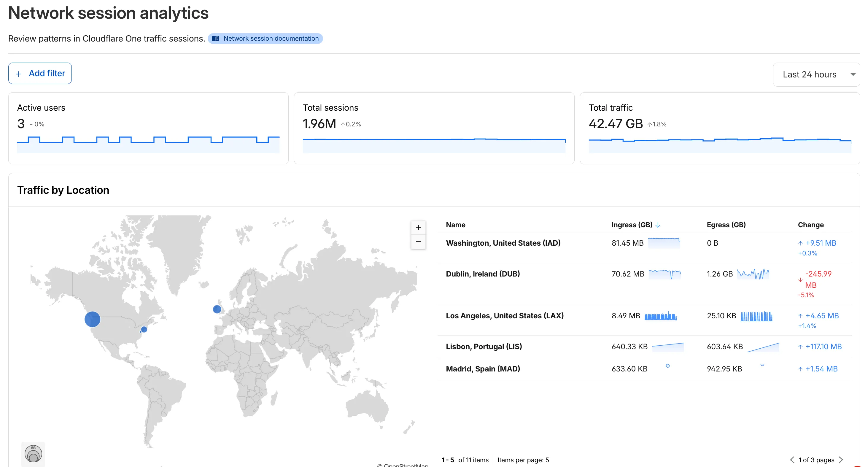
Task: Click the Add filter button
Action: (x=40, y=73)
